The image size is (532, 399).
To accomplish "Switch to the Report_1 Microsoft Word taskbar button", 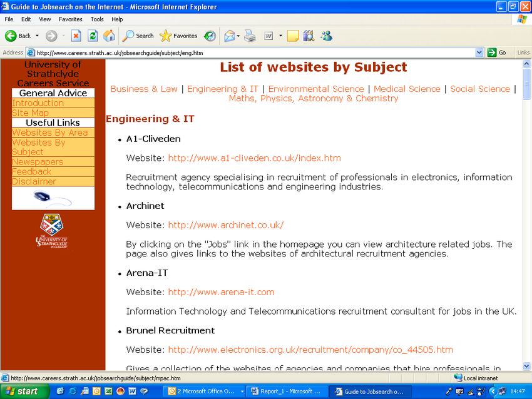I will [x=287, y=391].
